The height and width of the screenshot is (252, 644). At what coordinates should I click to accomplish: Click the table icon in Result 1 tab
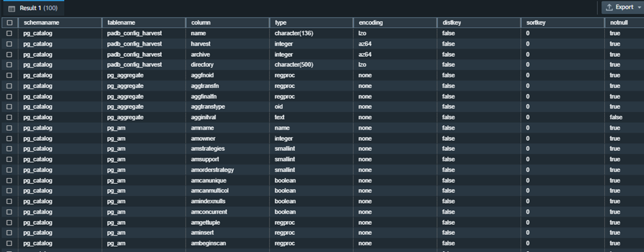[x=11, y=8]
